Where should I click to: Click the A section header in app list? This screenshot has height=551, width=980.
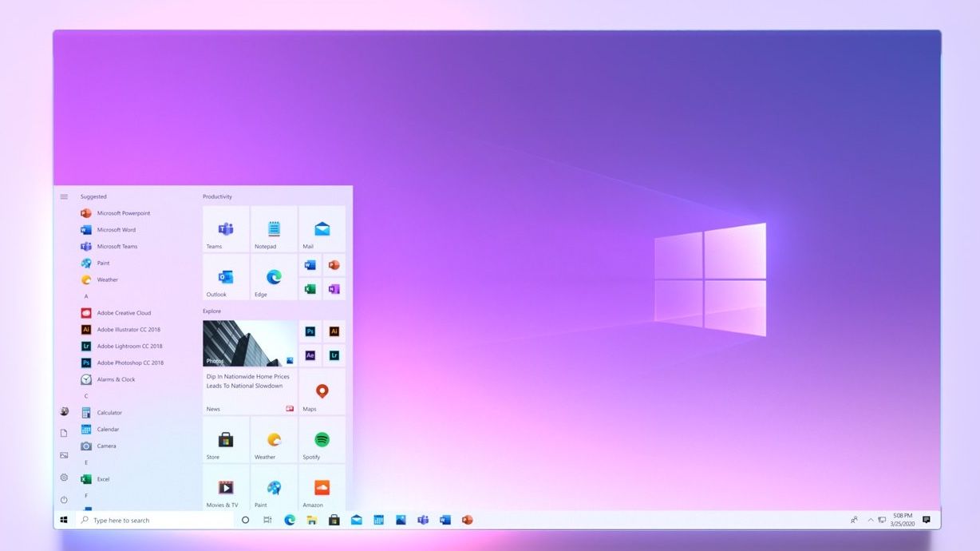85,295
